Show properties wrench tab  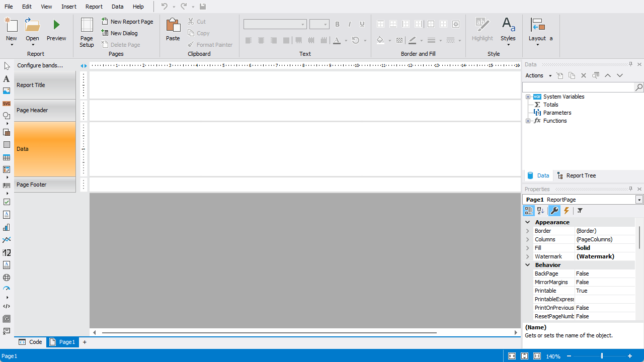click(554, 211)
